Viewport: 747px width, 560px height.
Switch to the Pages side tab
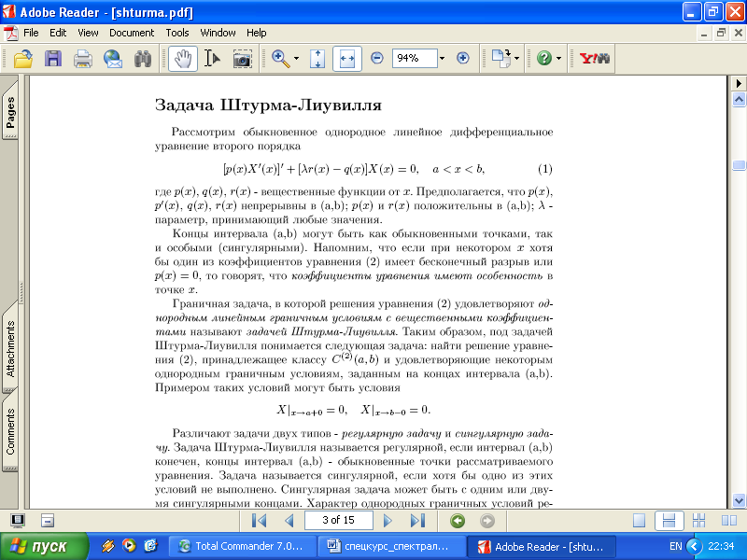10,111
